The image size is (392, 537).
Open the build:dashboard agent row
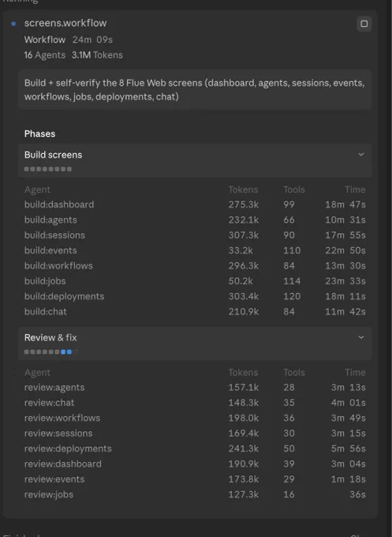[x=195, y=205]
